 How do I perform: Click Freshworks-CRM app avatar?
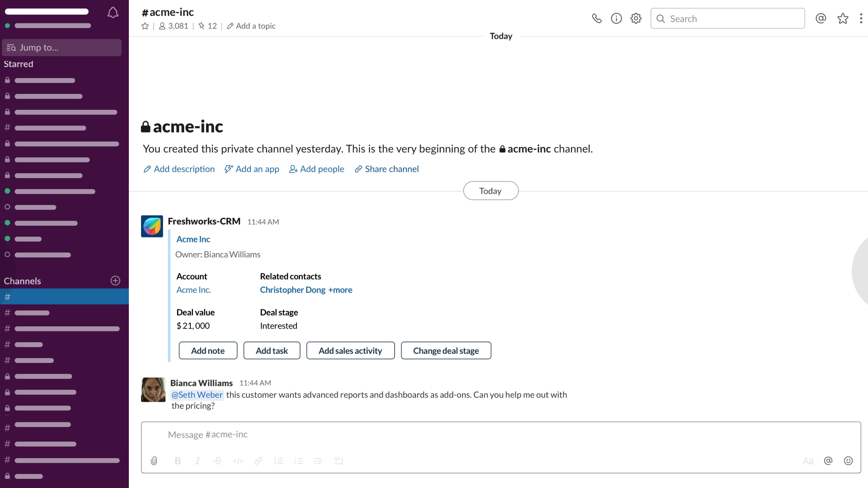click(152, 226)
